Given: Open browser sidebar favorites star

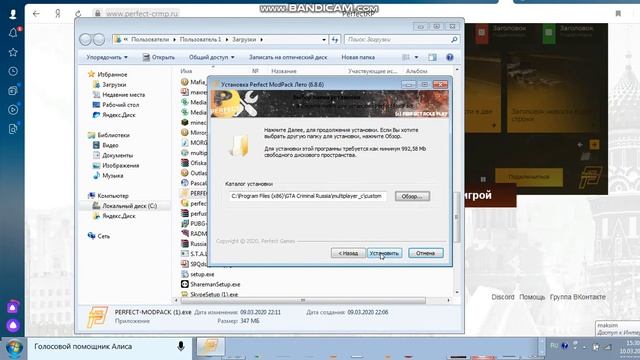Looking at the screenshot, I should pos(13,52).
